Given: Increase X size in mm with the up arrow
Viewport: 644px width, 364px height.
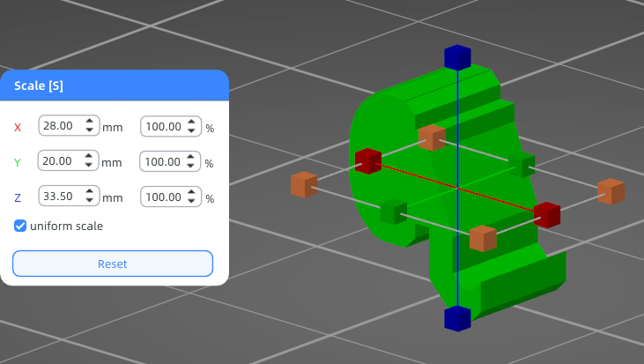Looking at the screenshot, I should coord(90,122).
